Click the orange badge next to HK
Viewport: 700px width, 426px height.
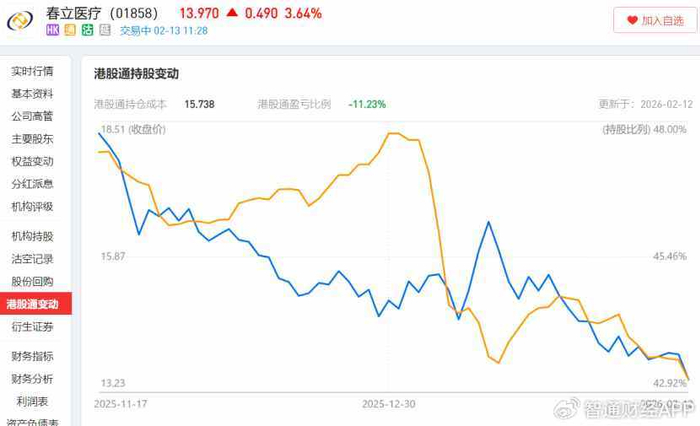(x=70, y=31)
